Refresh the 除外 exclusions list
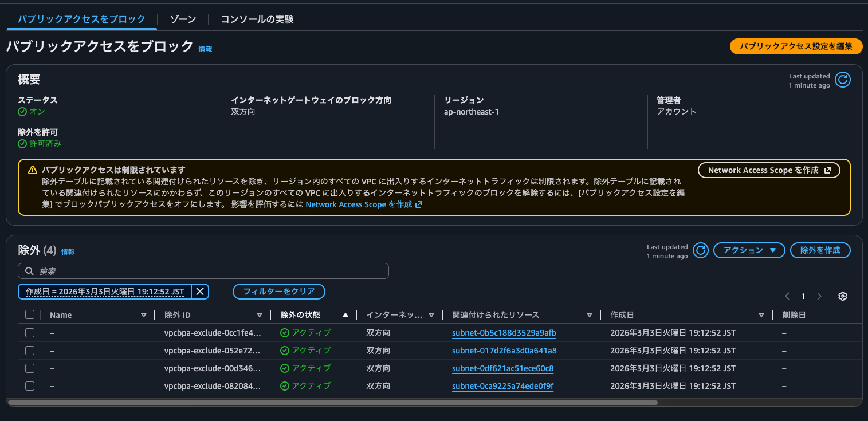This screenshot has height=421, width=868. 700,250
